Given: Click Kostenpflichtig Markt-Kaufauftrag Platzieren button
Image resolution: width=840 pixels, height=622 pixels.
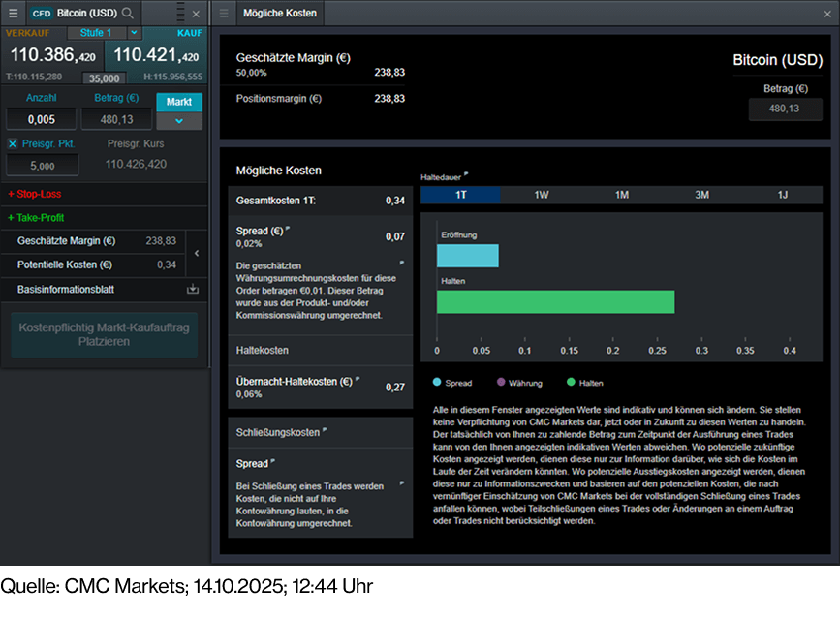Looking at the screenshot, I should click(104, 334).
